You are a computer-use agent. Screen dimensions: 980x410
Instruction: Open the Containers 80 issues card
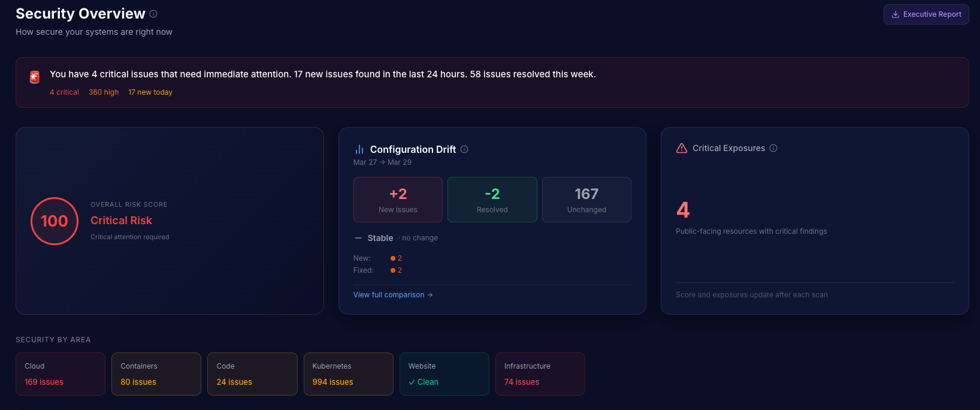coord(156,374)
